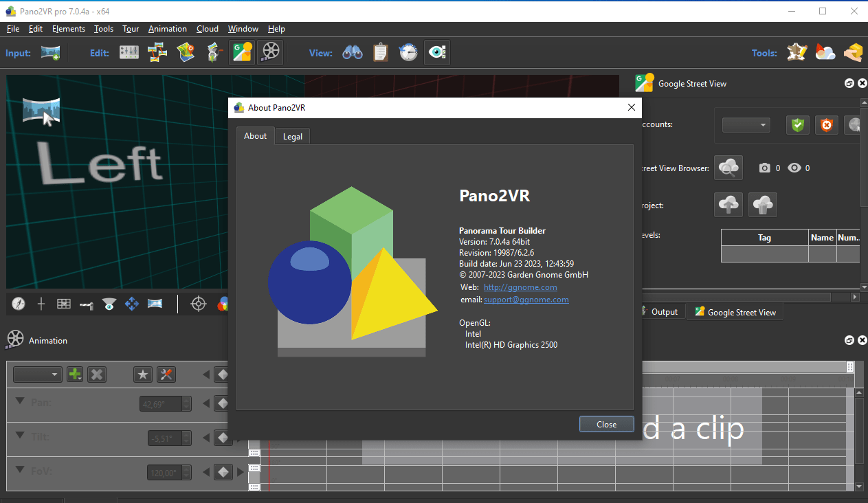Go to previous FoV keyframe arrow
The height and width of the screenshot is (503, 868).
pyautogui.click(x=206, y=472)
